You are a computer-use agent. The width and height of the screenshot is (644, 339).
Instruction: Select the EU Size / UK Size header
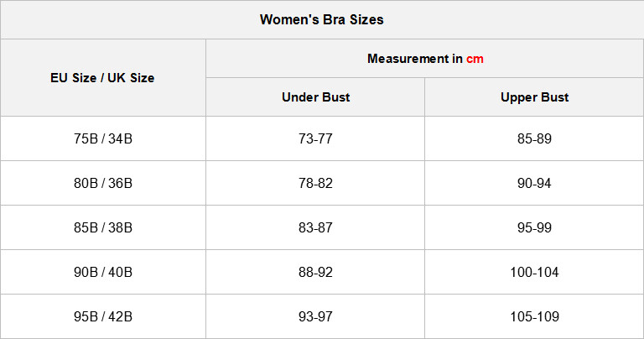pos(102,78)
